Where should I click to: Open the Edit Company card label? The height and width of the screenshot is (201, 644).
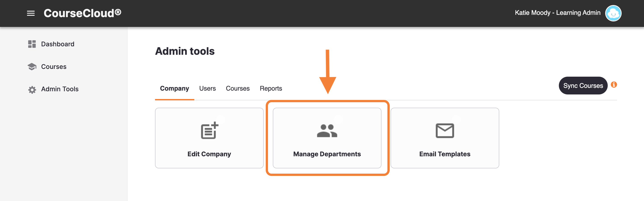(209, 154)
